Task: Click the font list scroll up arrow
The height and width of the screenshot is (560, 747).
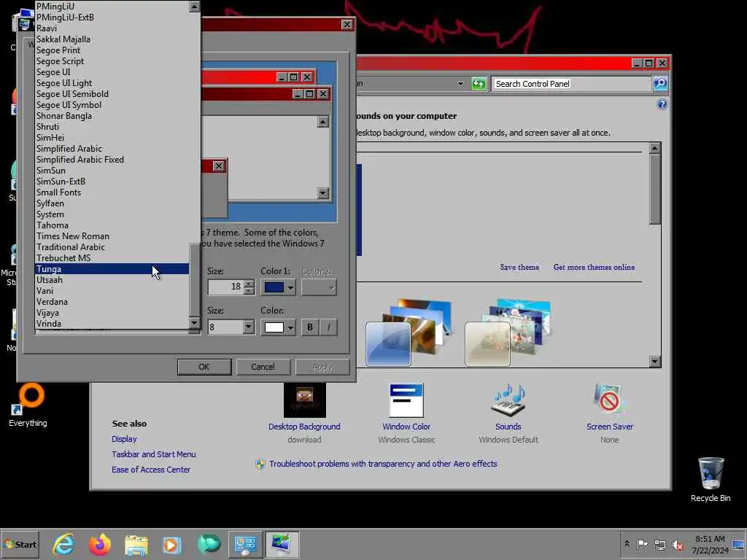Action: (x=194, y=6)
